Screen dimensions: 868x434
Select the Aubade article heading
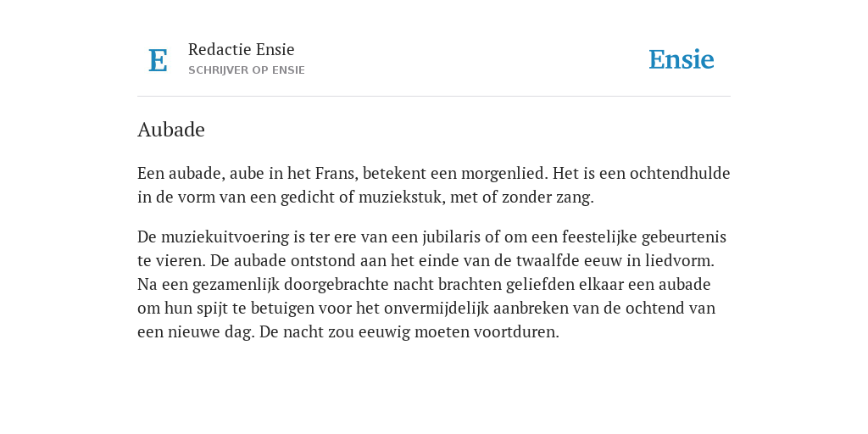tap(171, 130)
